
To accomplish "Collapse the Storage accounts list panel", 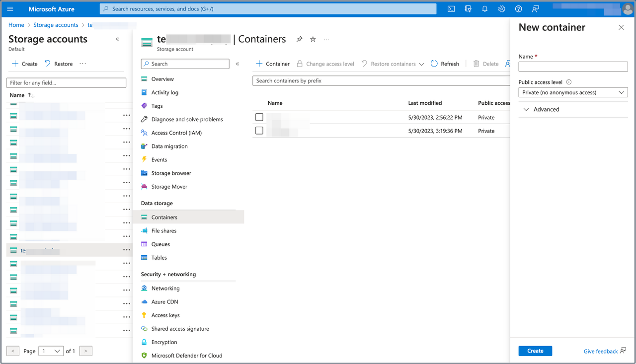I will [117, 39].
